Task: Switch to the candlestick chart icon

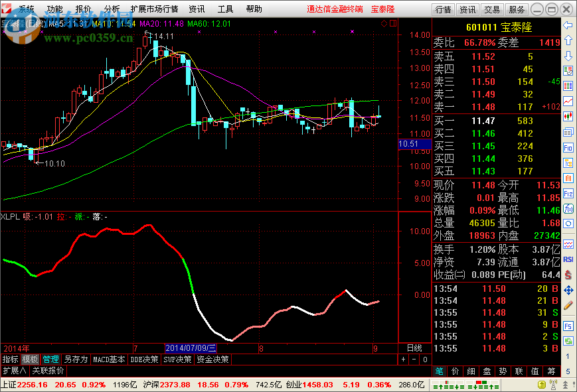Action: tap(568, 117)
